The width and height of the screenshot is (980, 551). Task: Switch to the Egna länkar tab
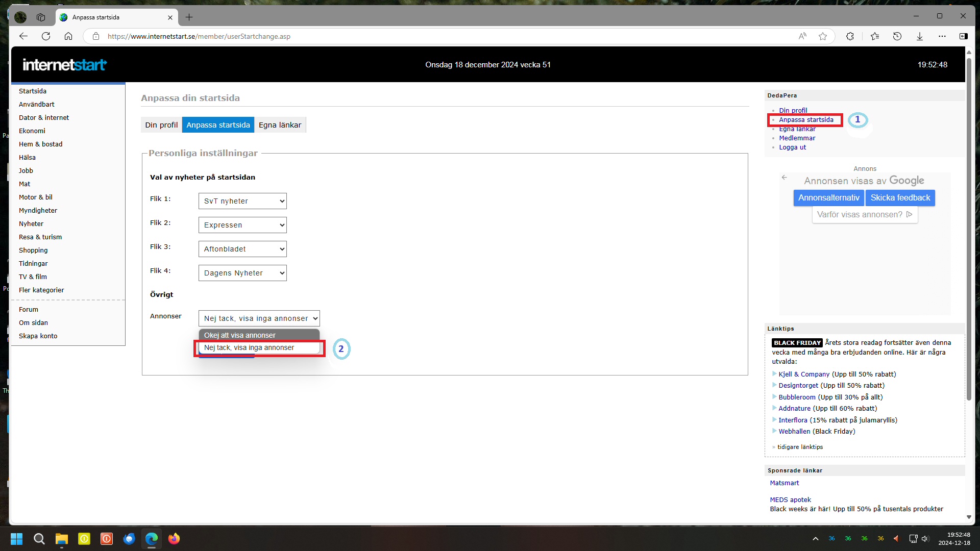[x=280, y=125]
